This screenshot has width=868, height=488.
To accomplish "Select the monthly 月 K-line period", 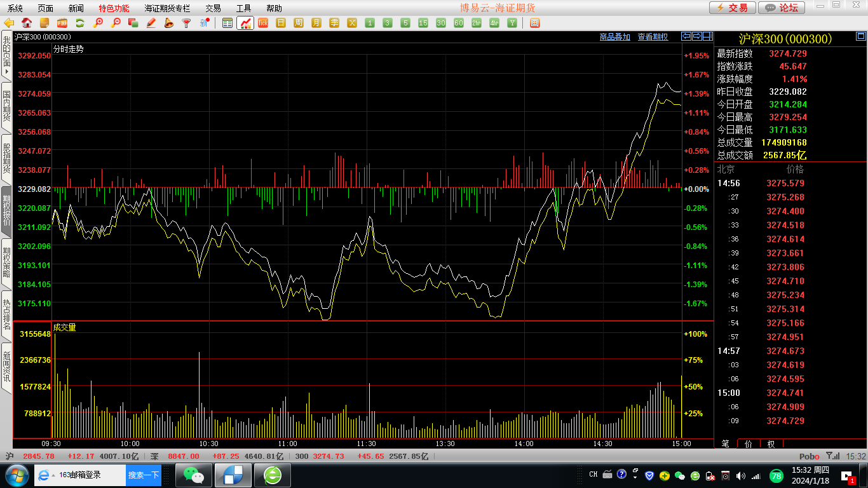I will 316,23.
